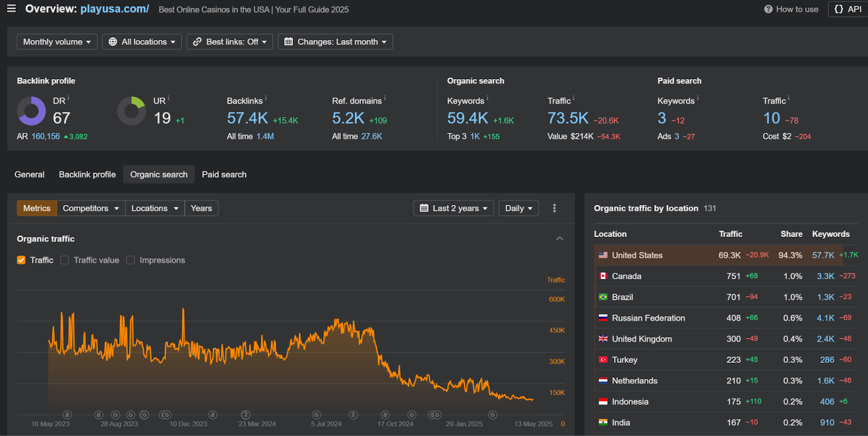Click the Organic Keywords info icon

[x=487, y=98]
